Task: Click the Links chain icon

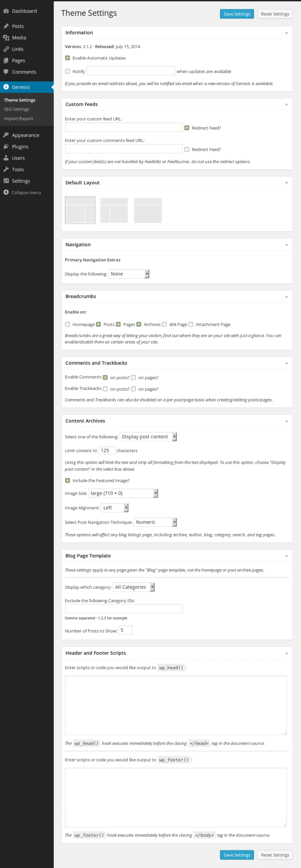Action: (x=6, y=49)
